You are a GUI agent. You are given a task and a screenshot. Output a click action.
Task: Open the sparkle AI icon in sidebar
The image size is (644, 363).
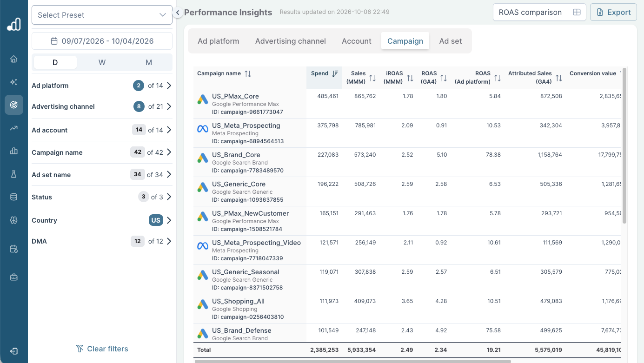[13, 82]
